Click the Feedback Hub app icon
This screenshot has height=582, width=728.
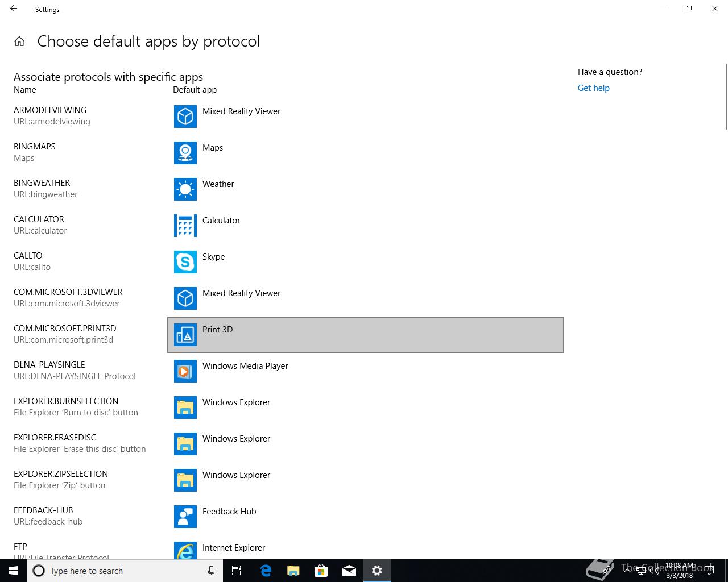click(185, 517)
